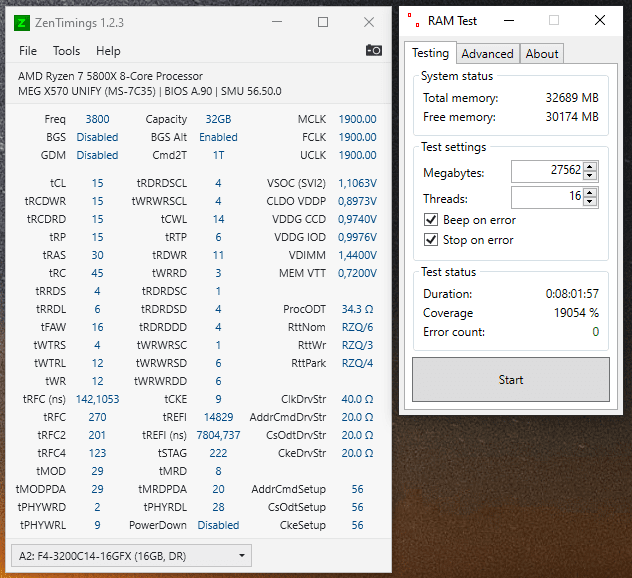Switch to the Testing tab in RAM Test
The width and height of the screenshot is (632, 578).
tap(430, 53)
